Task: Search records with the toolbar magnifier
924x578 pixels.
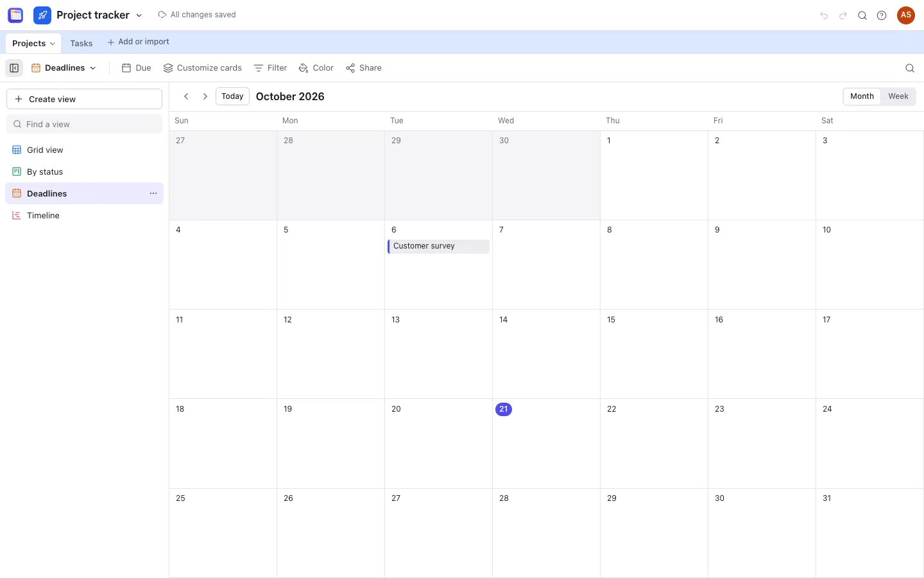Action: (910, 68)
